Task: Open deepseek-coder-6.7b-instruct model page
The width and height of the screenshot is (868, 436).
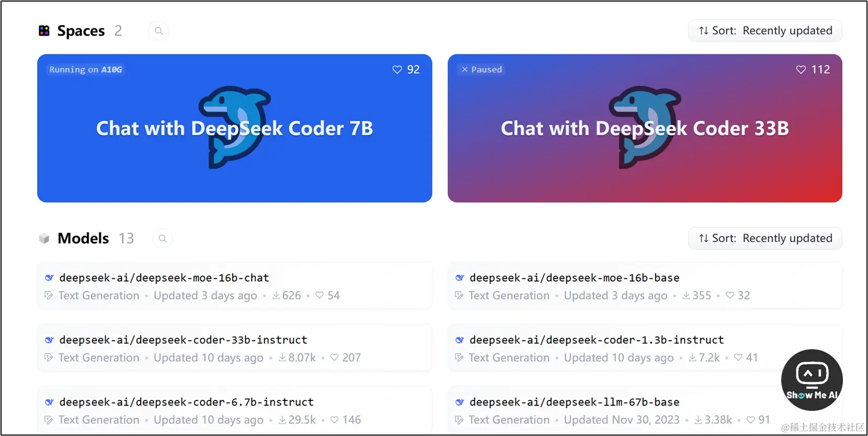Action: pyautogui.click(x=186, y=402)
